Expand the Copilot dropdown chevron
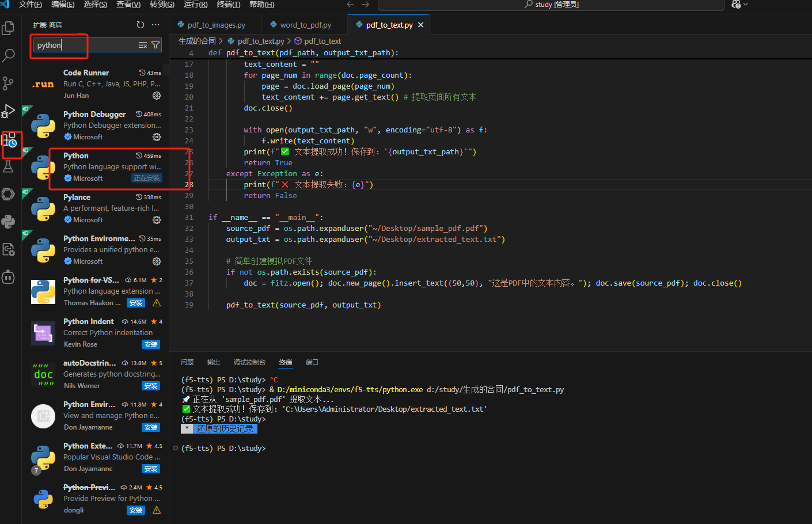Image resolution: width=812 pixels, height=524 pixels. tap(746, 4)
